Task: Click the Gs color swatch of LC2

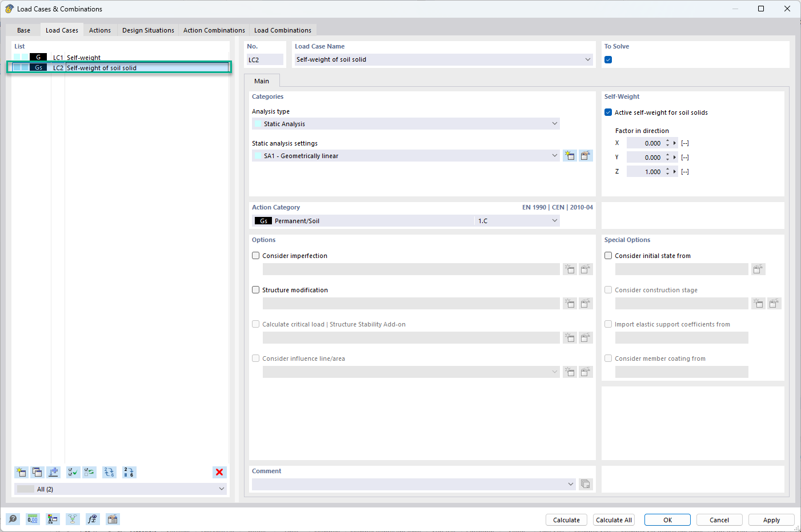Action: coord(38,67)
